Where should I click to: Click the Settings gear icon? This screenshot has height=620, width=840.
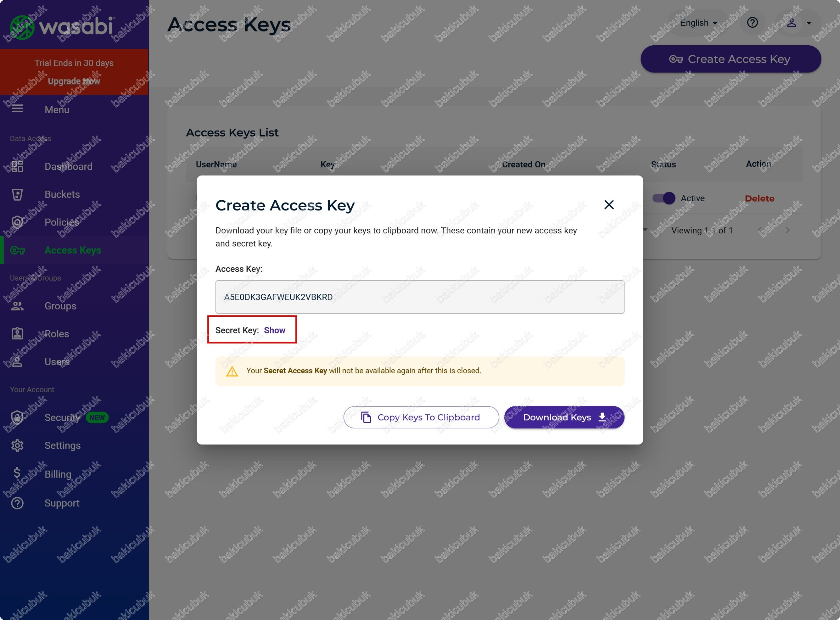tap(17, 445)
